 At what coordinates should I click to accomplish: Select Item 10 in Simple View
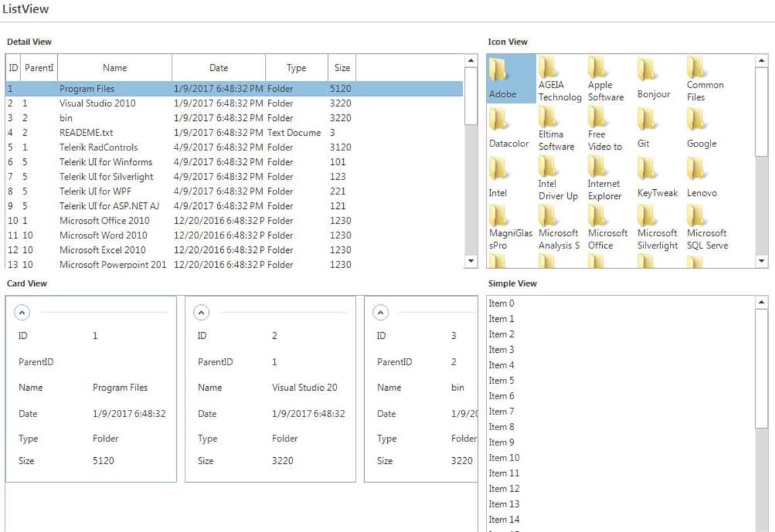pos(621,457)
